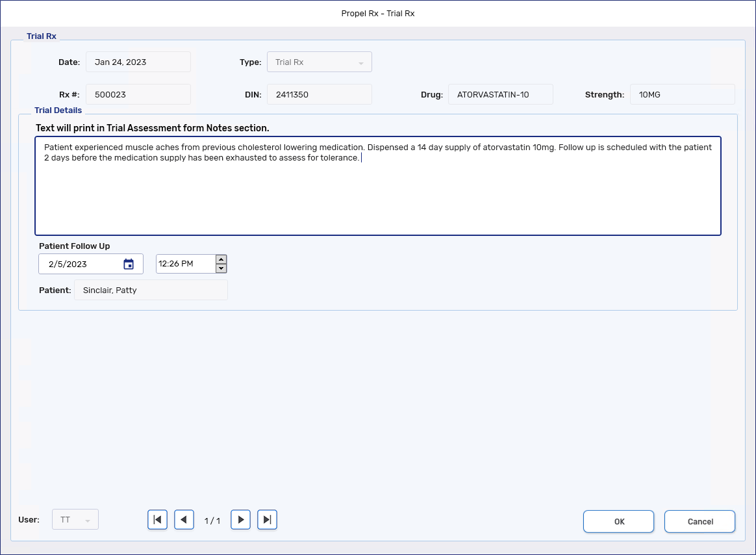Select the Rx # field with 500023
This screenshot has height=555, width=756.
(138, 94)
